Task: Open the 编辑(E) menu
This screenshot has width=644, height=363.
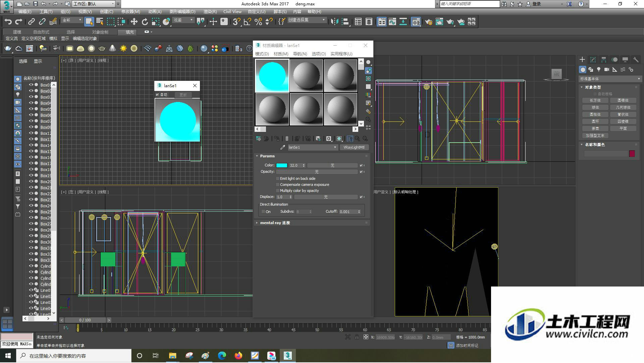Action: coord(25,12)
